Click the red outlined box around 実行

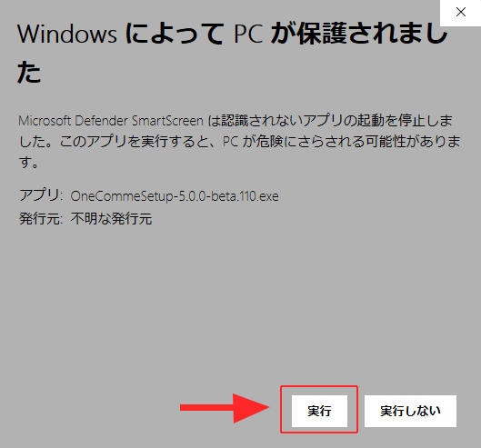coord(319,409)
